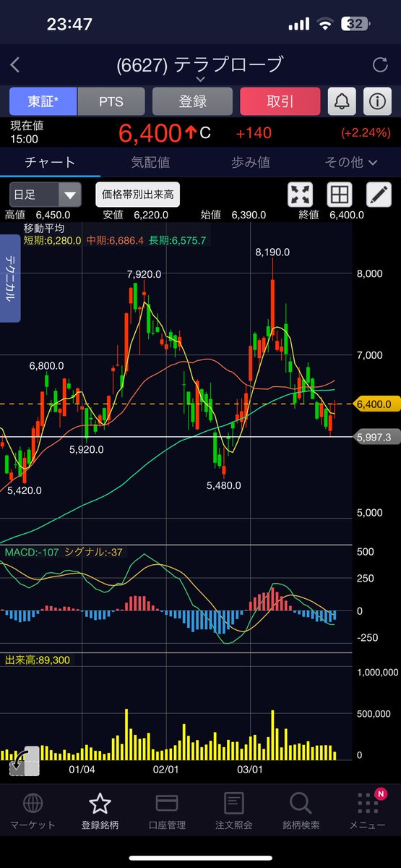
Task: Open 銘柄検索 stock search
Action: click(301, 810)
